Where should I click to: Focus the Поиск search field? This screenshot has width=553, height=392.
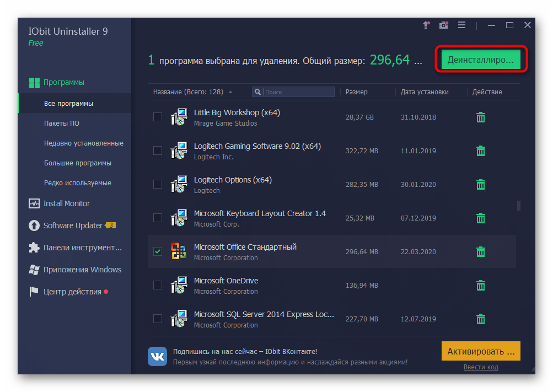298,92
